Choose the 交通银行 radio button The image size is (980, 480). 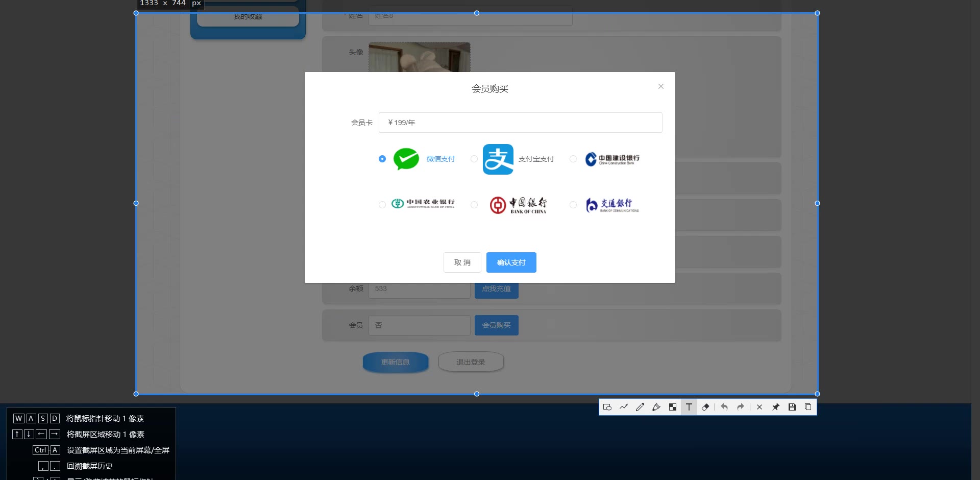(x=573, y=205)
